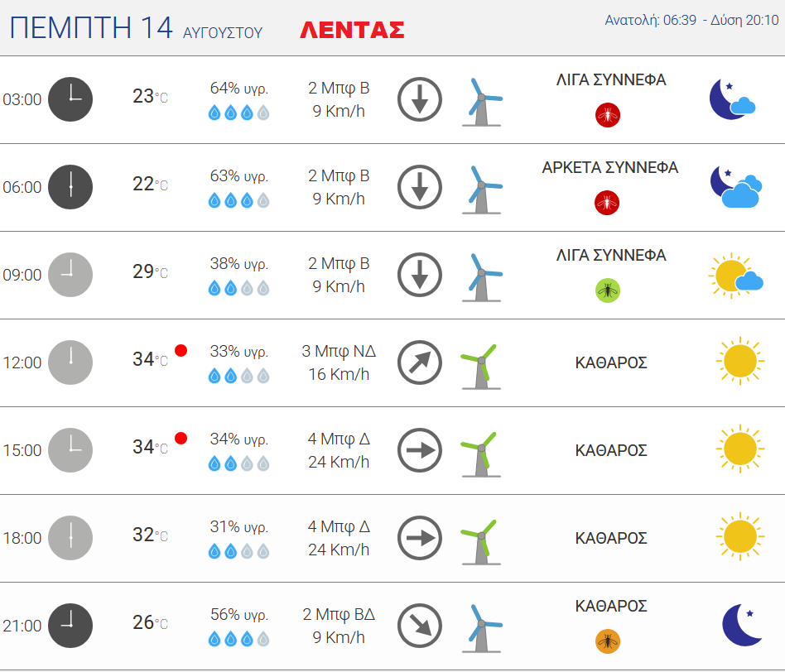Viewport: 785px width, 672px height.
Task: Click the clock icon for 18:00
Action: (70, 538)
